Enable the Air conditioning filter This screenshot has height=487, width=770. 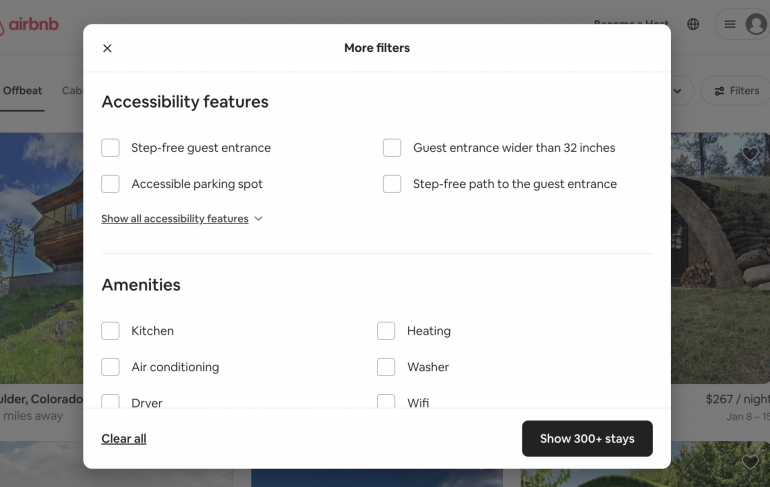click(x=111, y=367)
